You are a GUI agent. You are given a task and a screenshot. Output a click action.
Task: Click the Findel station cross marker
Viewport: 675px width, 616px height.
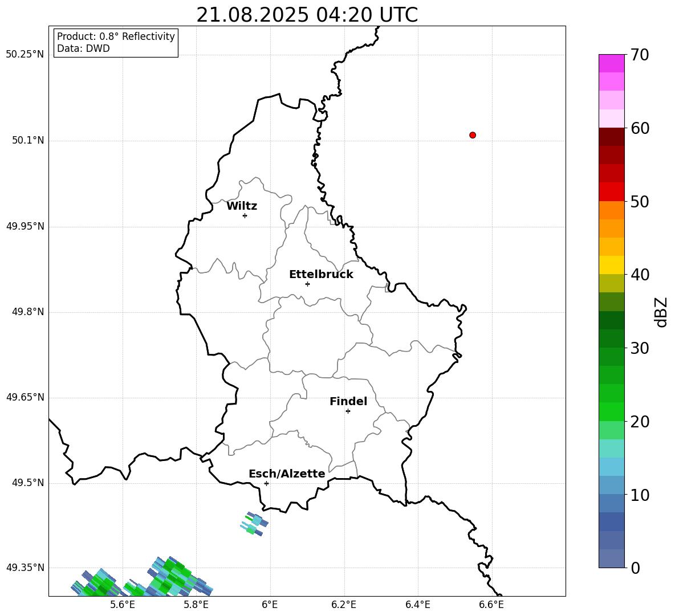coord(348,411)
